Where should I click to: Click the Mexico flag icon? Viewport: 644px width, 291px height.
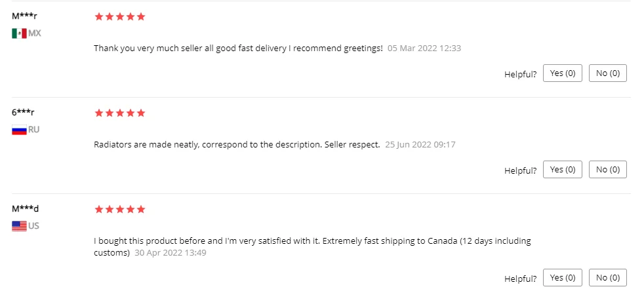coord(19,33)
